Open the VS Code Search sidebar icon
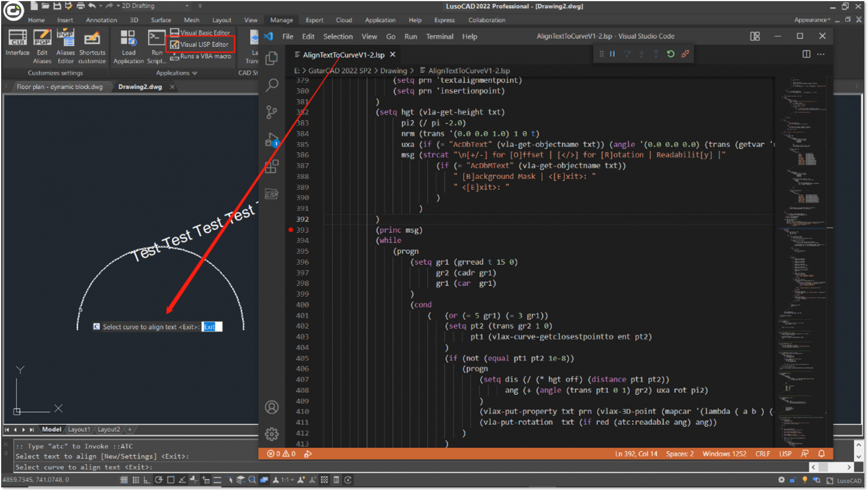This screenshot has height=491, width=868. pos(272,85)
